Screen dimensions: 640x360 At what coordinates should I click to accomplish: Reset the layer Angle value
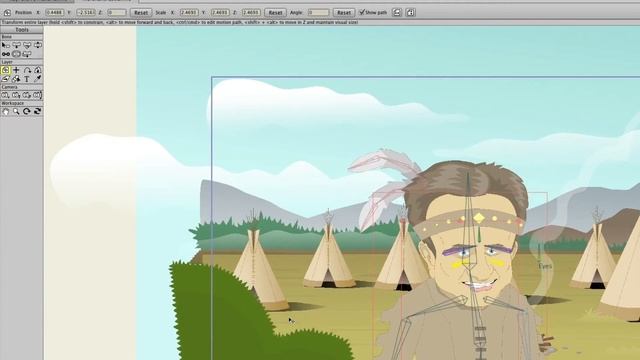point(344,13)
